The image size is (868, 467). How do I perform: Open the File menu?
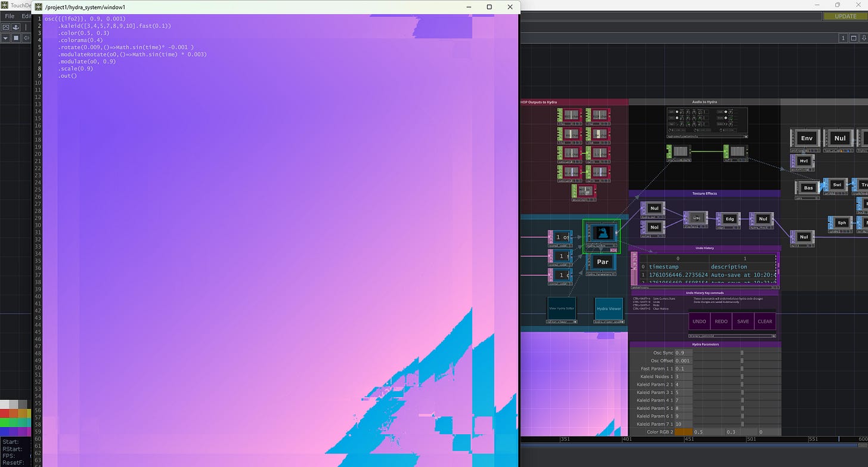coord(9,16)
